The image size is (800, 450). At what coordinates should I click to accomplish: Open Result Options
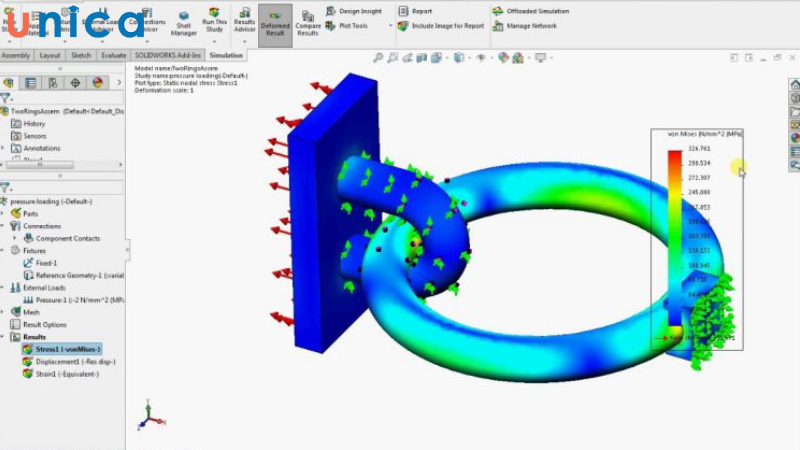(x=38, y=324)
